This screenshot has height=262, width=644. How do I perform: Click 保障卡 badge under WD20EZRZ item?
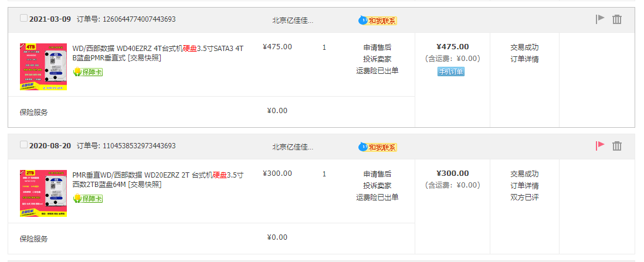pos(87,199)
